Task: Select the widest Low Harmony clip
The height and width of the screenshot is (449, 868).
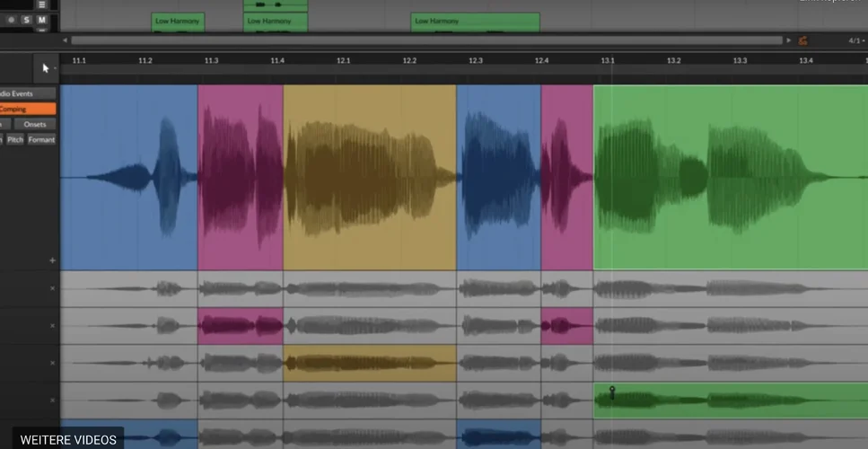Action: 475,22
